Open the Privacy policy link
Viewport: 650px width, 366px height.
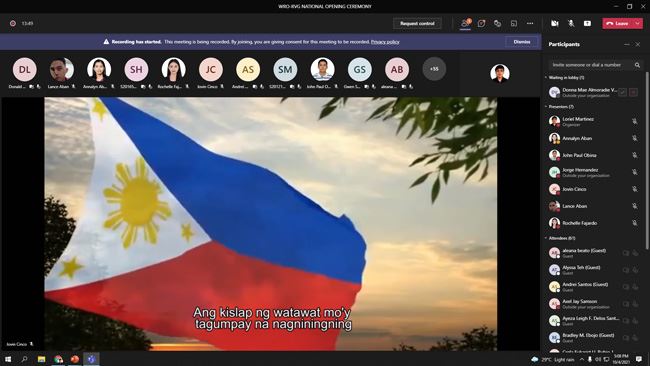385,42
